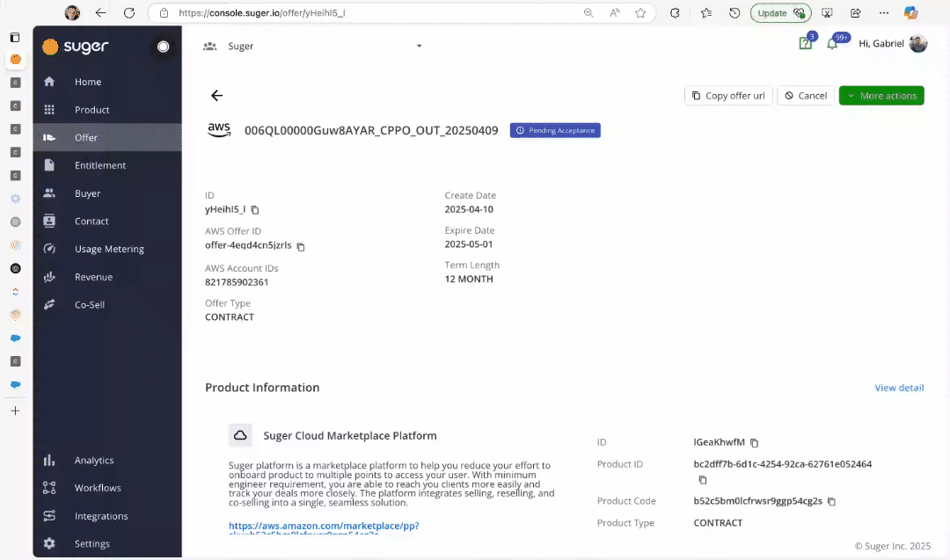Click the zoom magnifier in address bar
The width and height of the screenshot is (950, 560).
(x=588, y=12)
